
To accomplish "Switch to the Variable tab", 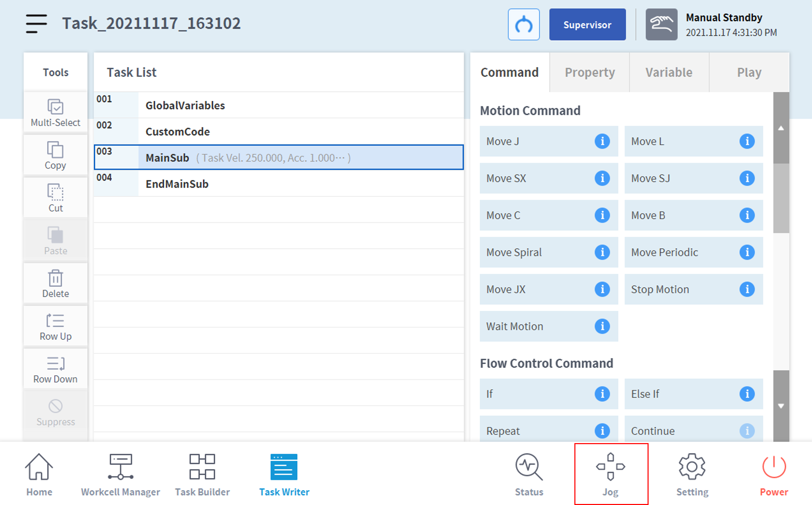I will (669, 72).
